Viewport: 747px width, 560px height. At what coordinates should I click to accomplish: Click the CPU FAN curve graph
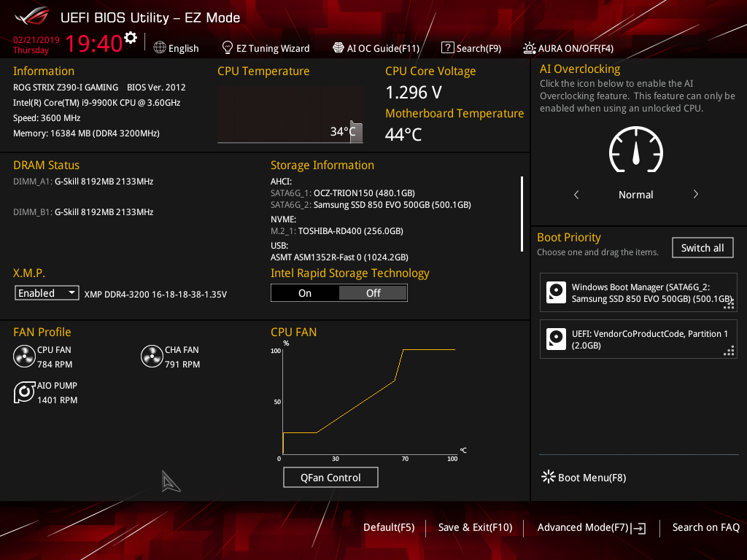pyautogui.click(x=369, y=402)
